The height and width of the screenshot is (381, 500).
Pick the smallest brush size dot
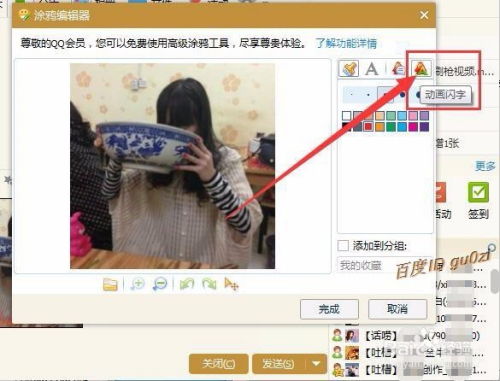[x=352, y=95]
